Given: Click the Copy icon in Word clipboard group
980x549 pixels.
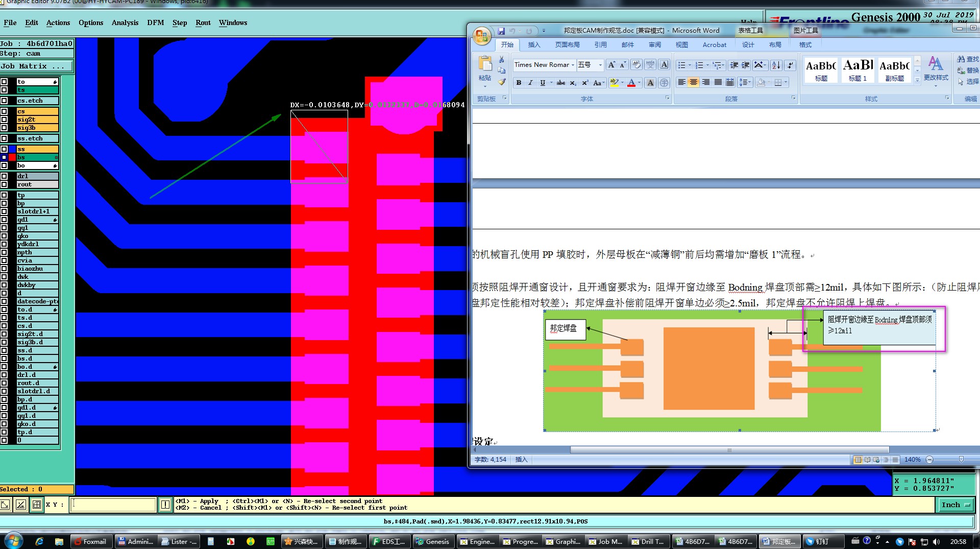Looking at the screenshot, I should point(502,70).
